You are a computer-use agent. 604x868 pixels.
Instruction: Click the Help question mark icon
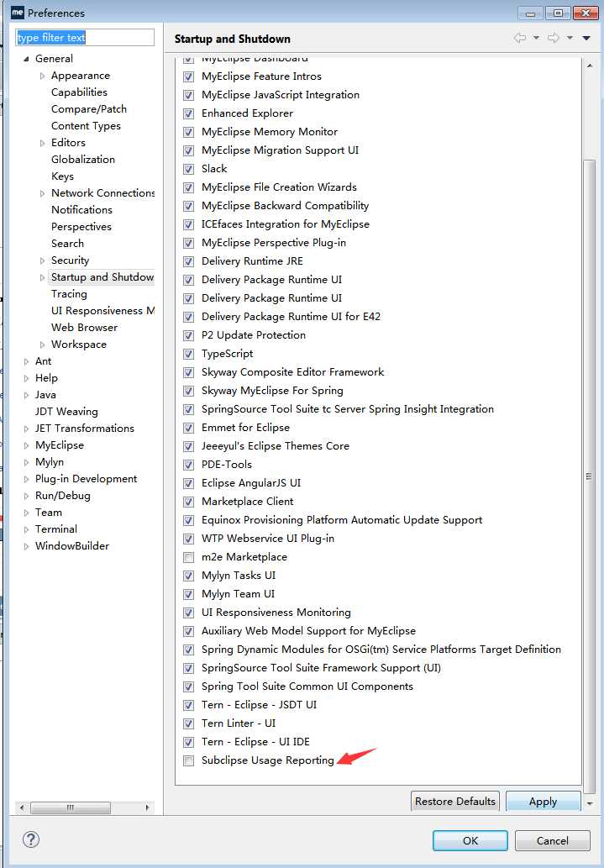pos(31,839)
